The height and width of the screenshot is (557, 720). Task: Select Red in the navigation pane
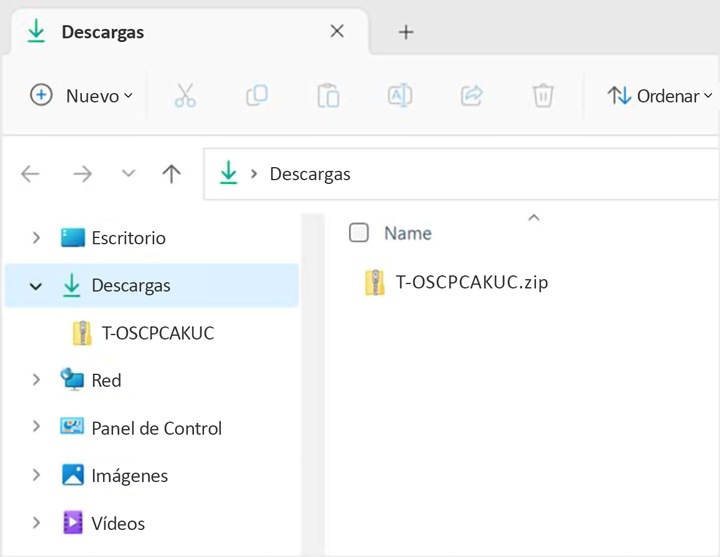tap(106, 380)
